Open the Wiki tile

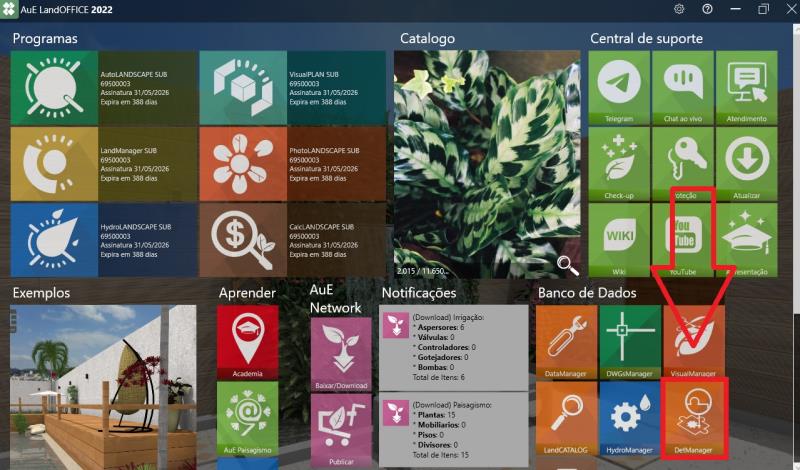(619, 240)
